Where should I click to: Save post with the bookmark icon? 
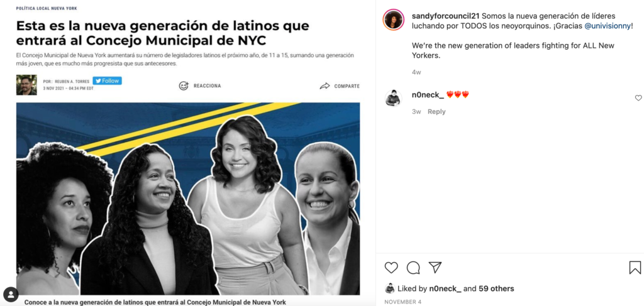click(635, 268)
